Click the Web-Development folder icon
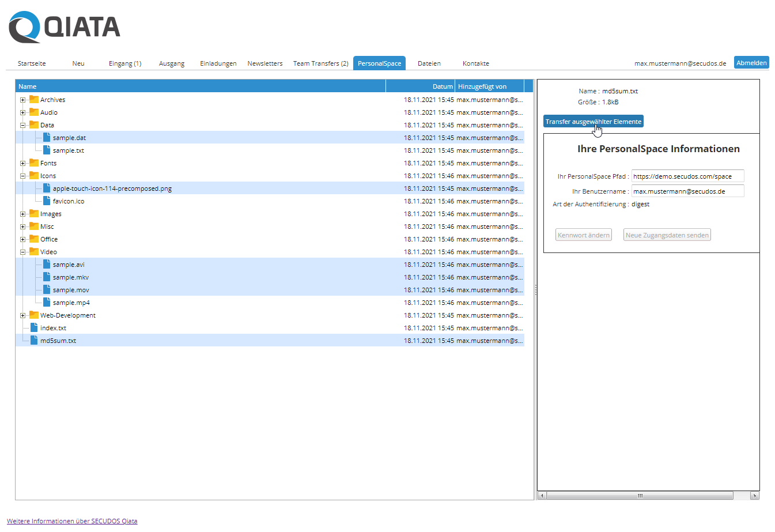The image size is (775, 532). coord(34,315)
